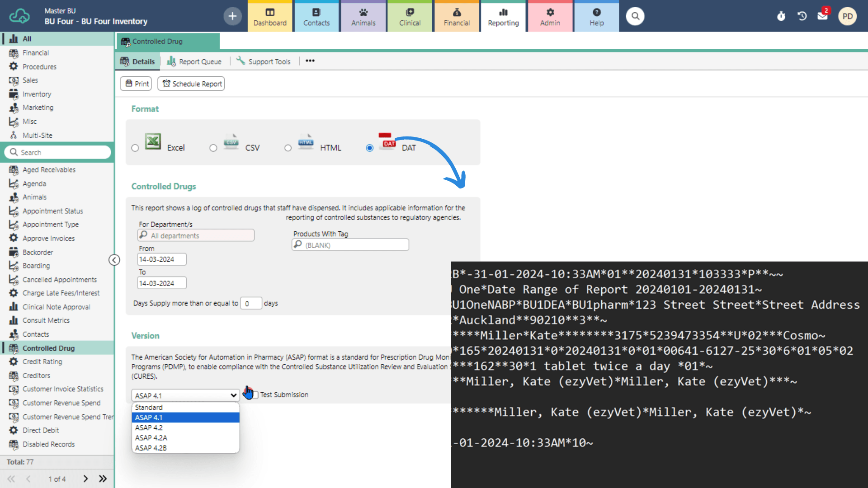Screen dimensions: 868x488
Task: Enable the Test Submission checkbox
Action: pos(255,395)
